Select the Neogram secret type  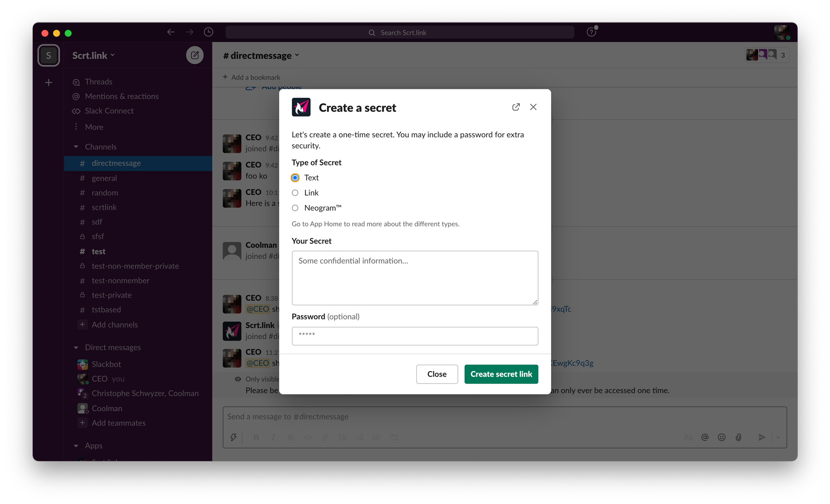(295, 208)
